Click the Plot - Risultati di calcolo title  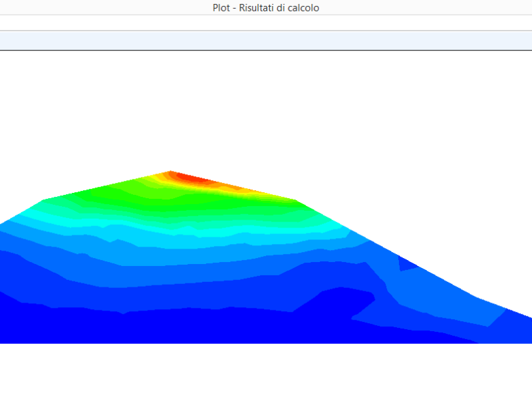(265, 8)
